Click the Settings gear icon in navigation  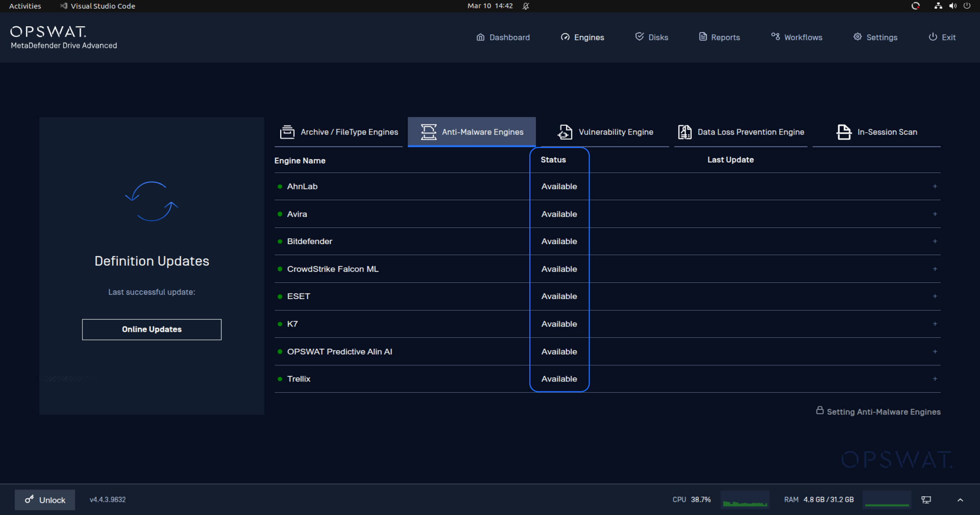(x=857, y=37)
